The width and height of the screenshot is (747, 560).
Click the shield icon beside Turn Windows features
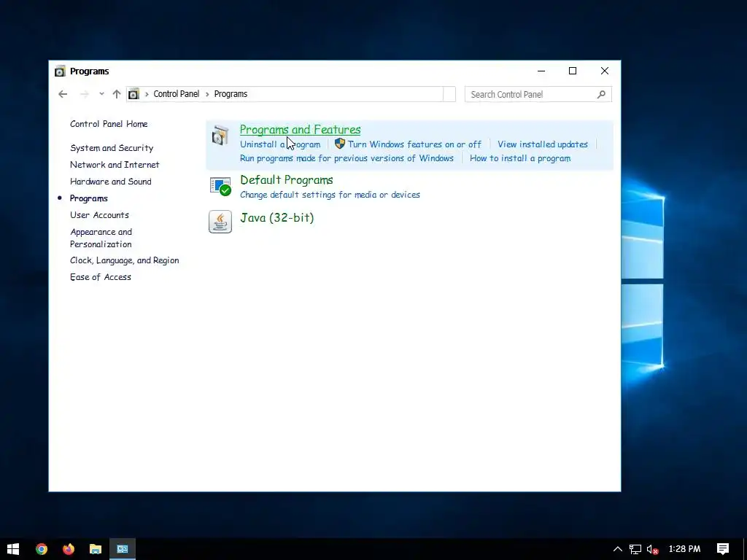click(x=340, y=144)
